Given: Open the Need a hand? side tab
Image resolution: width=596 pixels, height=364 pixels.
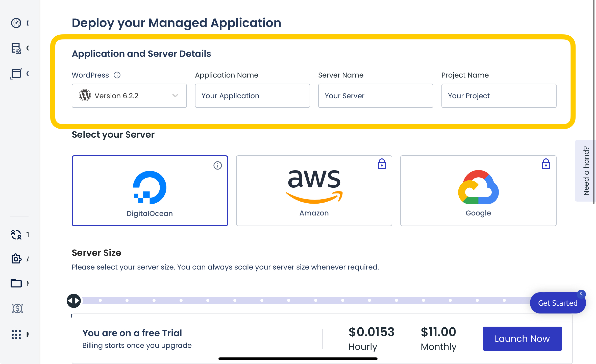Looking at the screenshot, I should [585, 171].
